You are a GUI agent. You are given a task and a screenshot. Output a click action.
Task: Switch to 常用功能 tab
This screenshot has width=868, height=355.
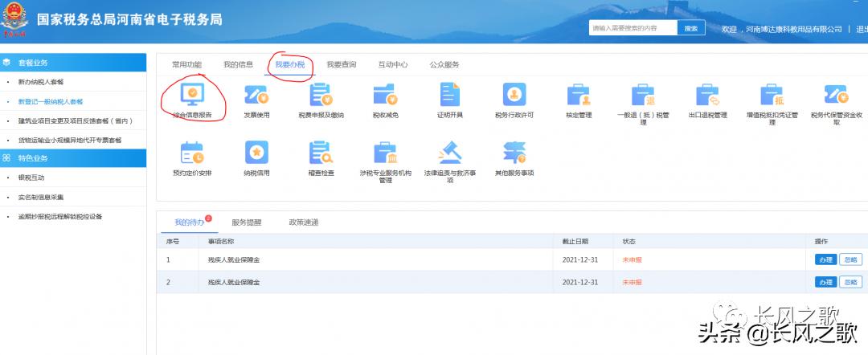(186, 65)
